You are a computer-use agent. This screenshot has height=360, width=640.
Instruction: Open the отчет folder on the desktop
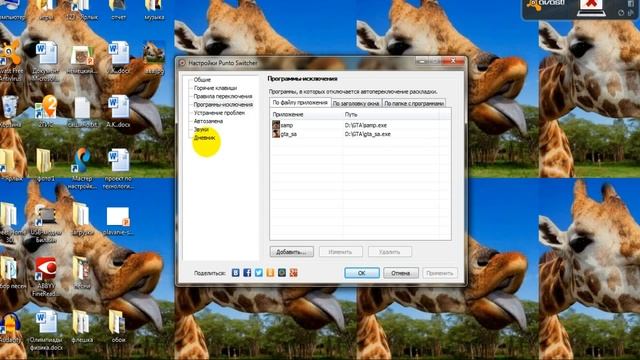[x=118, y=10]
